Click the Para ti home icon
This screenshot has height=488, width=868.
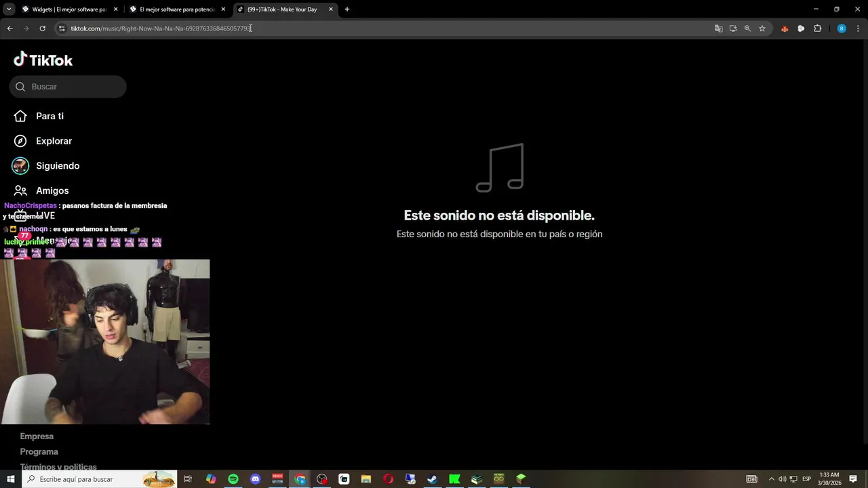point(20,116)
